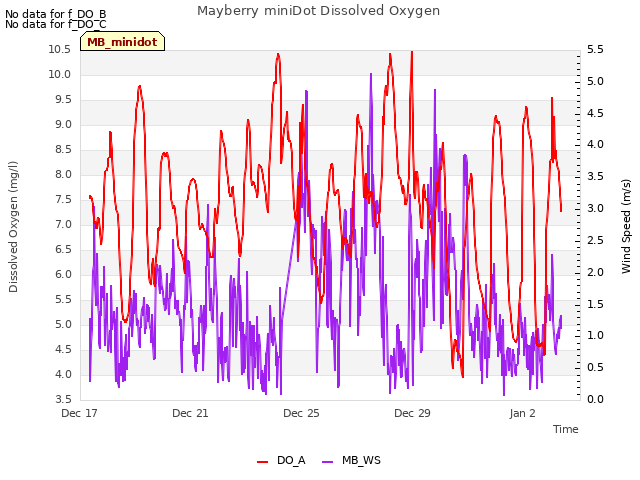Screen dimensions: 640x480
Task: Click the Dec 25 x-axis tick label
Action: click(x=301, y=413)
